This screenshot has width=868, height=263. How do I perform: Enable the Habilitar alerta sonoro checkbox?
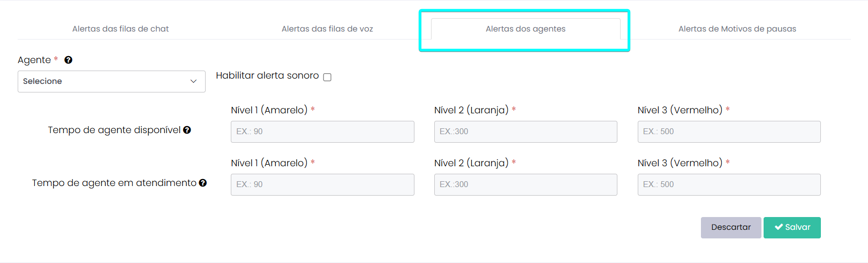tap(327, 77)
